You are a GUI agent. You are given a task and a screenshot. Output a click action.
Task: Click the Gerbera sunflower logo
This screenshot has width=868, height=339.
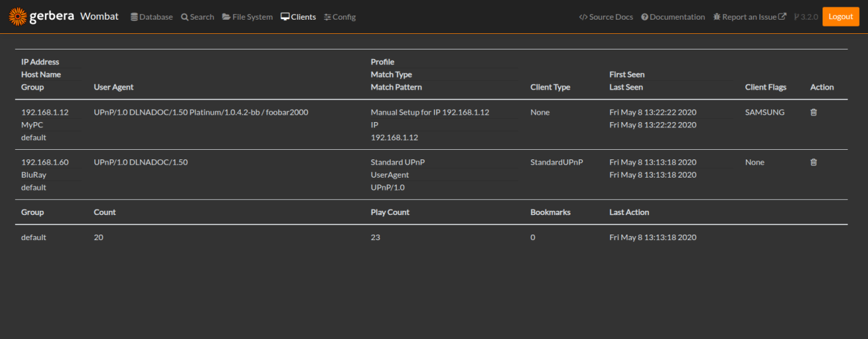(x=18, y=16)
